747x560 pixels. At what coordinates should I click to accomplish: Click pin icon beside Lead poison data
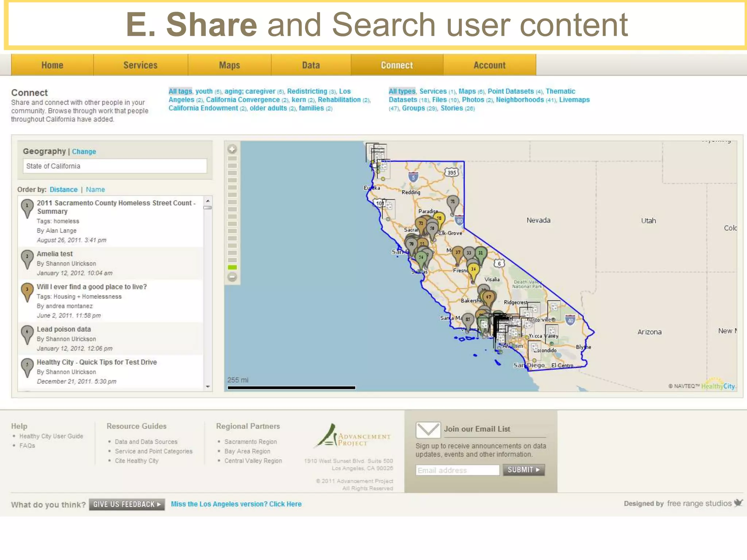[x=27, y=335]
